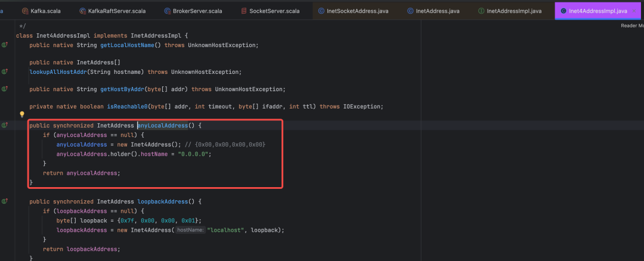Switch to the Kafka.scala tab
This screenshot has height=261, width=644.
click(x=41, y=11)
